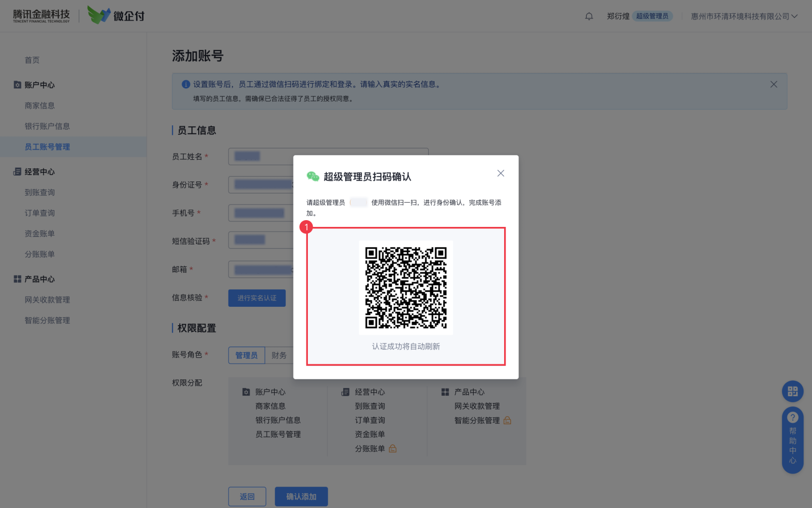Click the 手机号 input field
This screenshot has width=812, height=508.
tap(261, 213)
